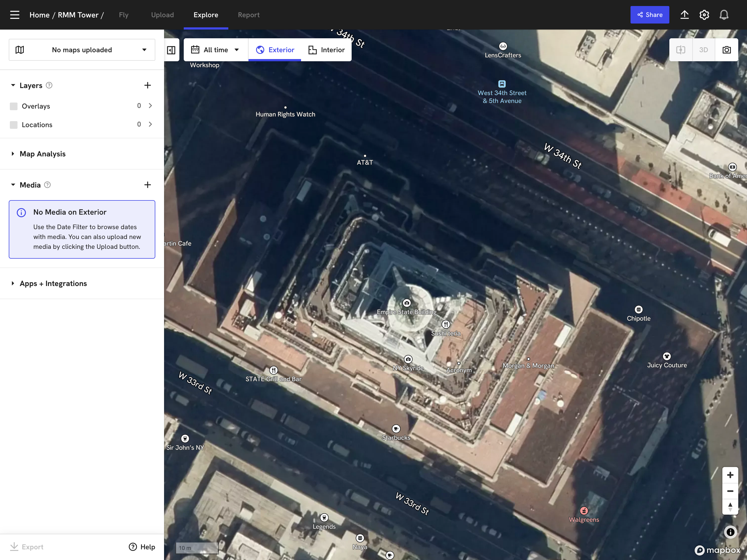Screen dimensions: 747x560
Task: Take a map screenshot with the camera icon
Action: point(727,50)
